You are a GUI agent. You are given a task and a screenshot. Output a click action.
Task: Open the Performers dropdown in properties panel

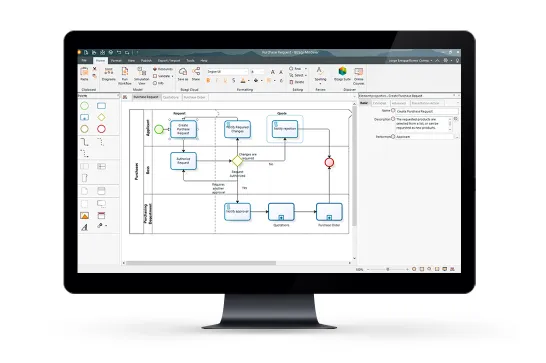(457, 137)
